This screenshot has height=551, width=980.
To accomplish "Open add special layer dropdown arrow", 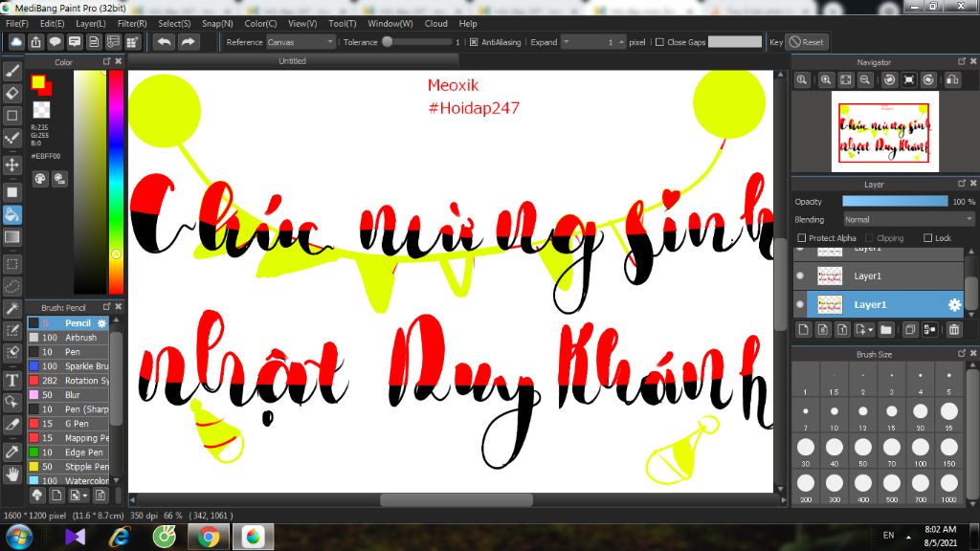I will coord(870,330).
